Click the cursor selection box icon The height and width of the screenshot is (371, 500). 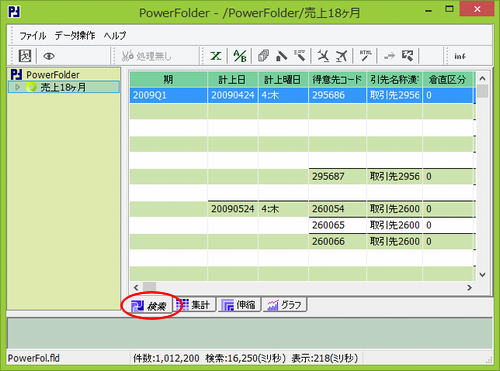pos(407,56)
